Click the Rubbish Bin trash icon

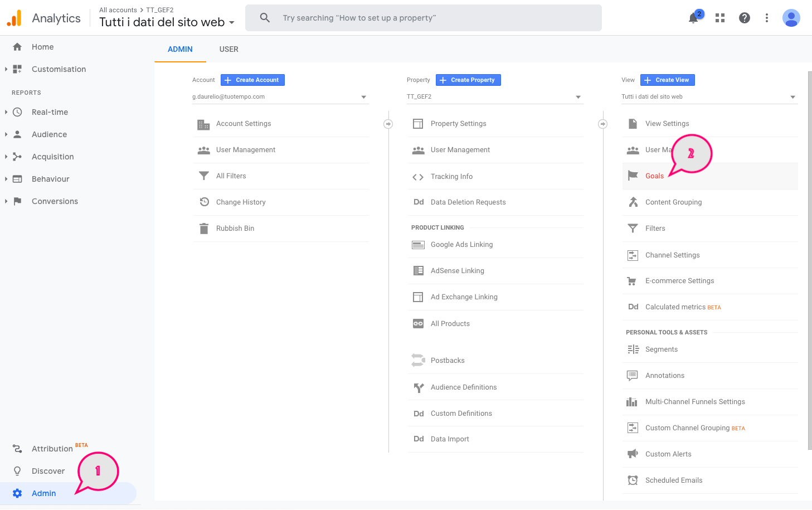point(204,229)
